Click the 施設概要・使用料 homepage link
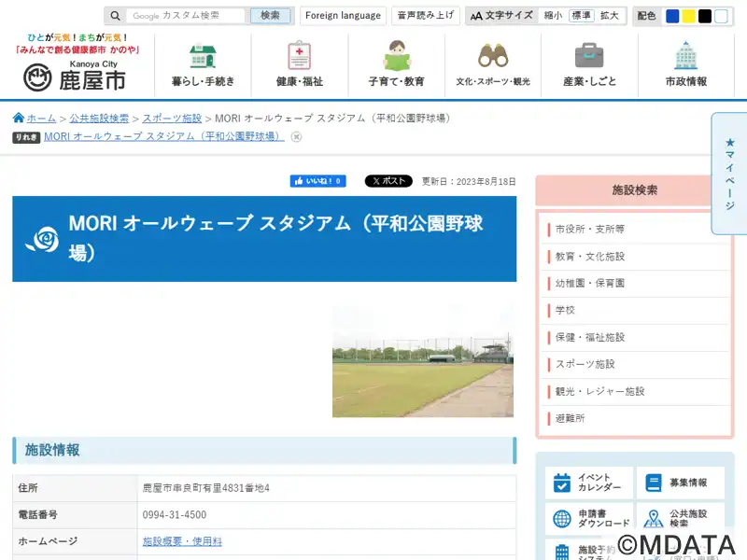 click(x=182, y=541)
